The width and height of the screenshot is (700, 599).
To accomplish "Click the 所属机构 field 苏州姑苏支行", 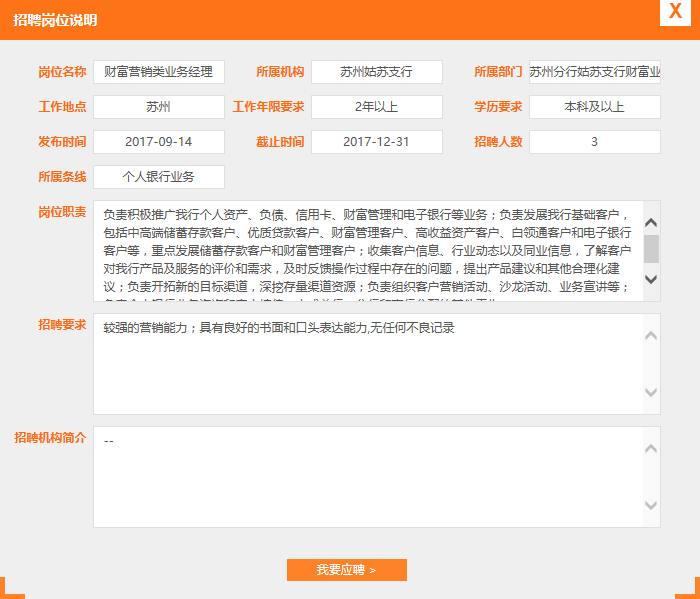I will pyautogui.click(x=376, y=72).
